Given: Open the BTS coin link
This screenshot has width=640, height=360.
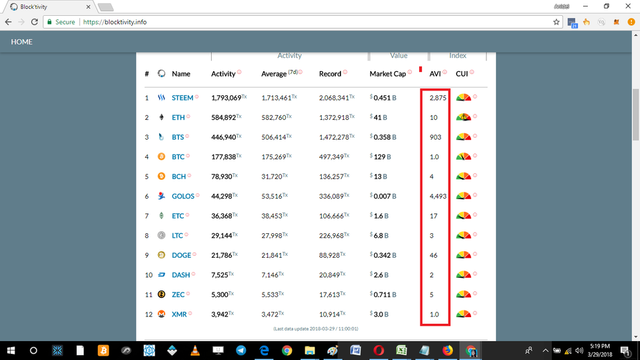Looking at the screenshot, I should coord(178,137).
